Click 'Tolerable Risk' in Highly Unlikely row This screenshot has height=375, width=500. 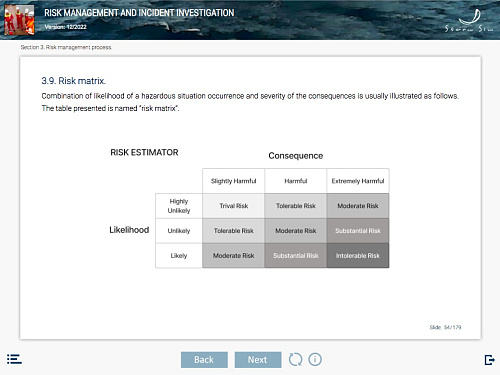pyautogui.click(x=296, y=206)
